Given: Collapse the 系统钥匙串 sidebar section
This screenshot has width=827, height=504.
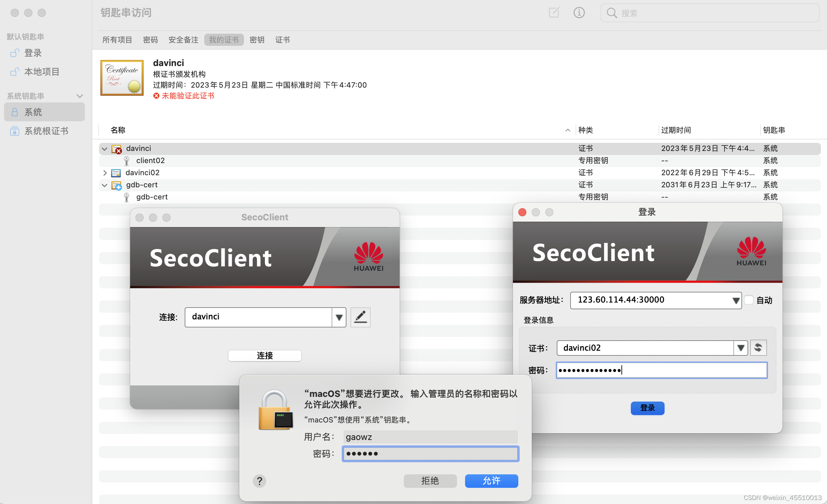Looking at the screenshot, I should point(80,96).
